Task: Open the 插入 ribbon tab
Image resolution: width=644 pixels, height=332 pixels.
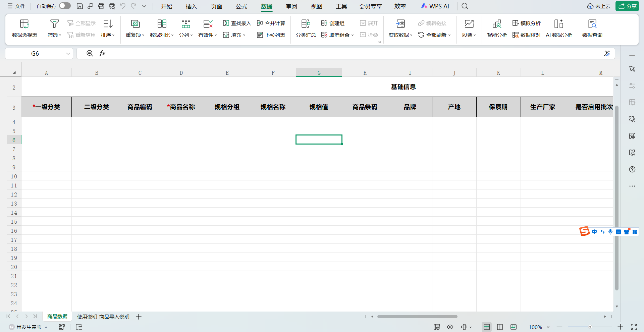Action: (192, 6)
